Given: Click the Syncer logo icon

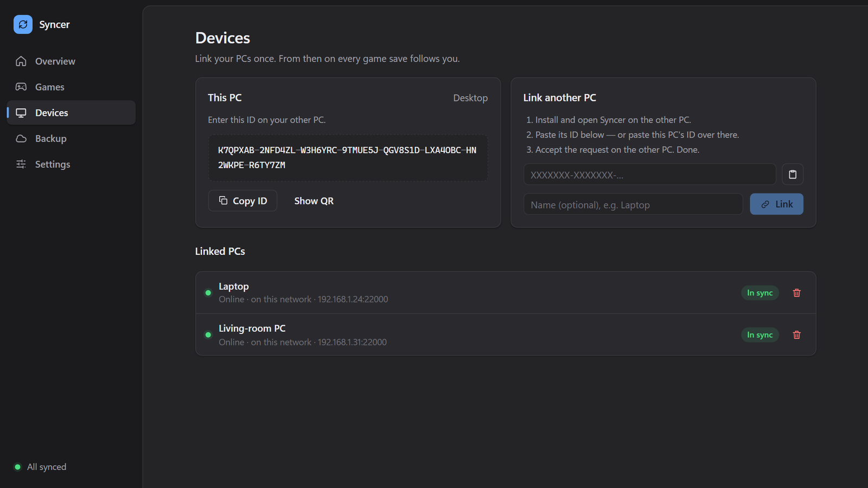Looking at the screenshot, I should [23, 24].
